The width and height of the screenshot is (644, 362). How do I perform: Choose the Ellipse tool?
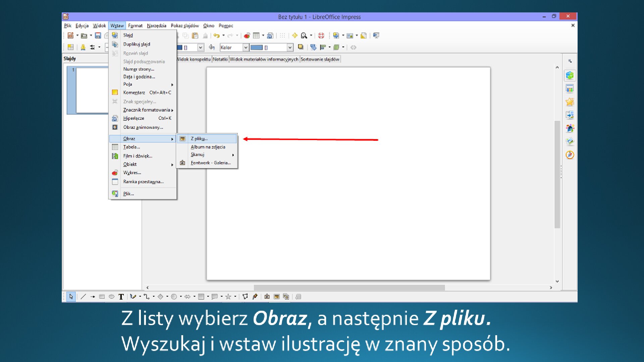click(x=111, y=296)
